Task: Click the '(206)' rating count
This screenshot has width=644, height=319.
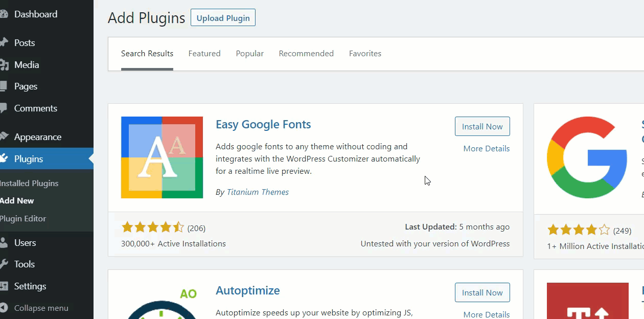Action: 197,228
